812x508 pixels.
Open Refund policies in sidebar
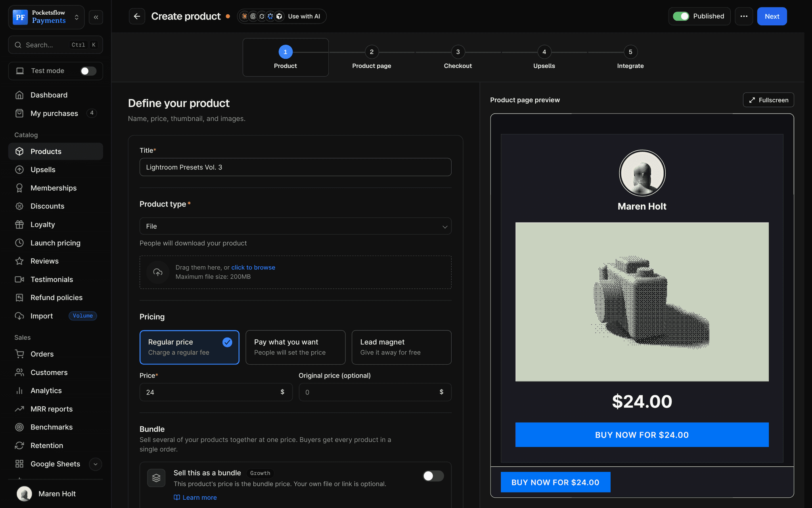[56, 297]
